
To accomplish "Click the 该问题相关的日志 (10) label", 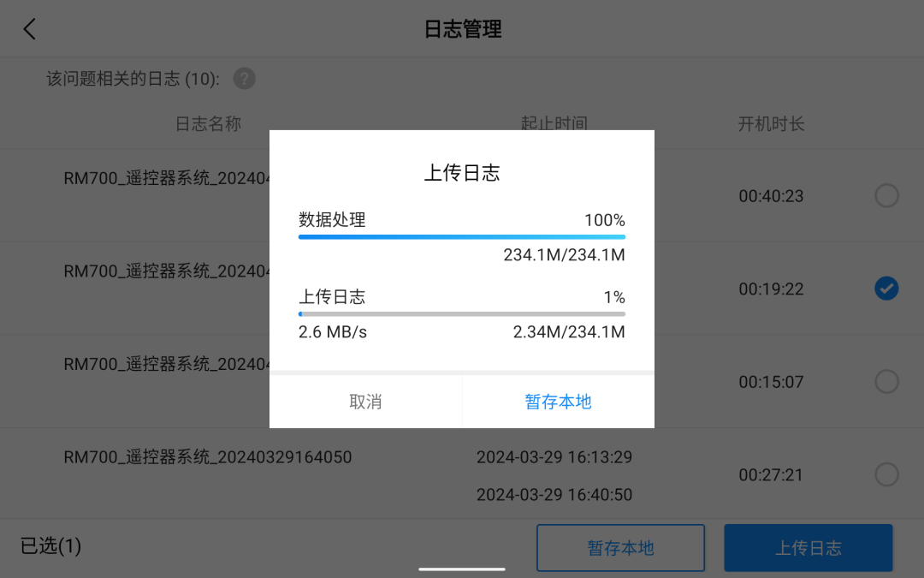I will (133, 79).
